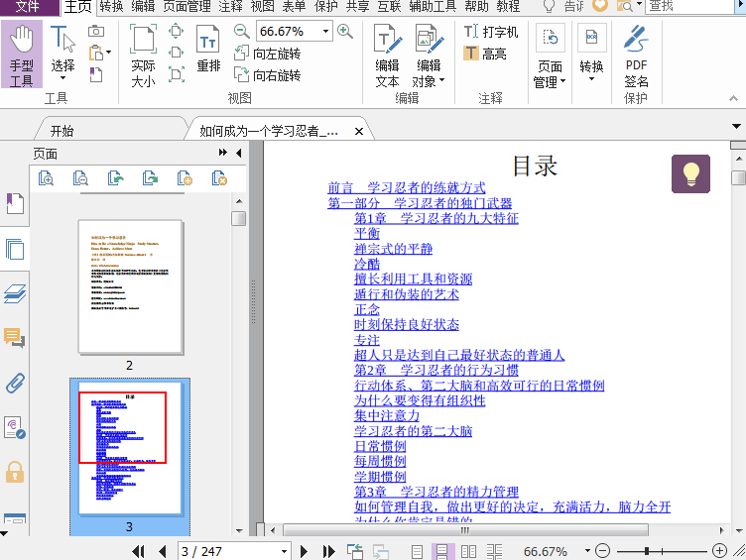Open link 第3章 学习忍者的精力管理
This screenshot has width=746, height=560.
pos(436,492)
